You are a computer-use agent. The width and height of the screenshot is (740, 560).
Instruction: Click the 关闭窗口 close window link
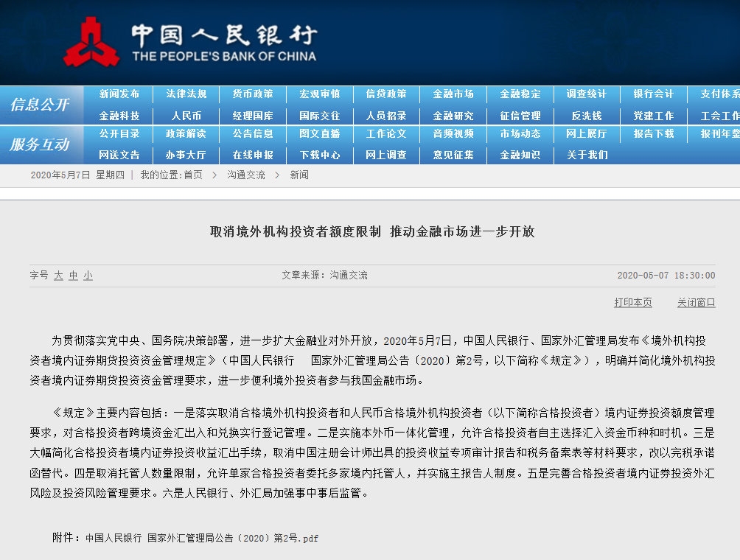(697, 303)
